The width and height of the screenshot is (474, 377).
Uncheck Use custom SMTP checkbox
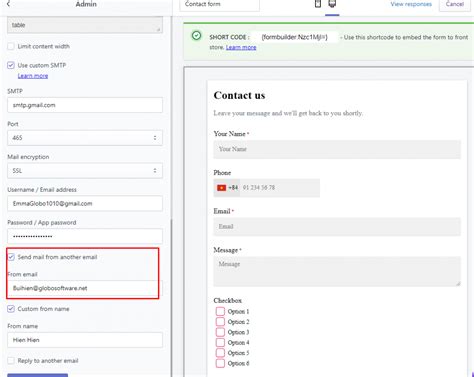click(11, 65)
